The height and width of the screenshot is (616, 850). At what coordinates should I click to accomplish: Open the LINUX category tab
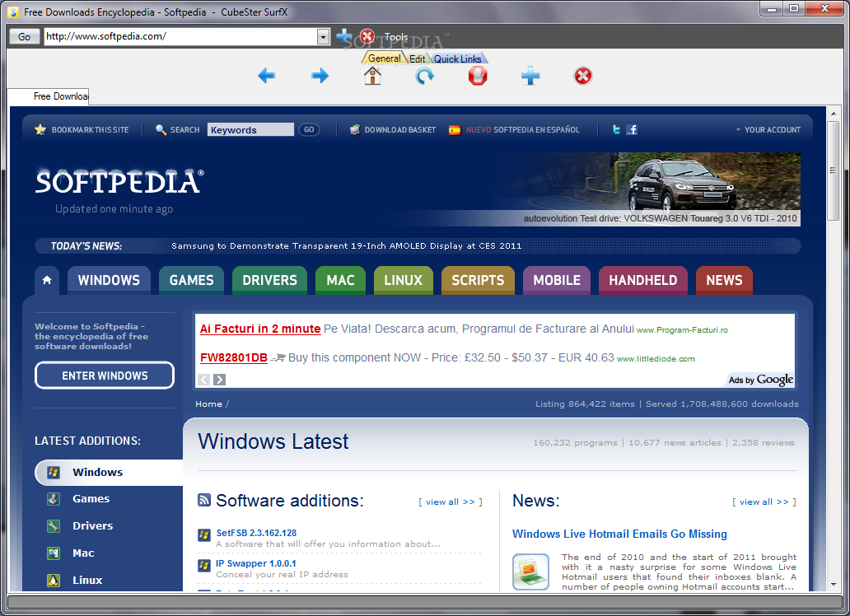click(x=404, y=280)
